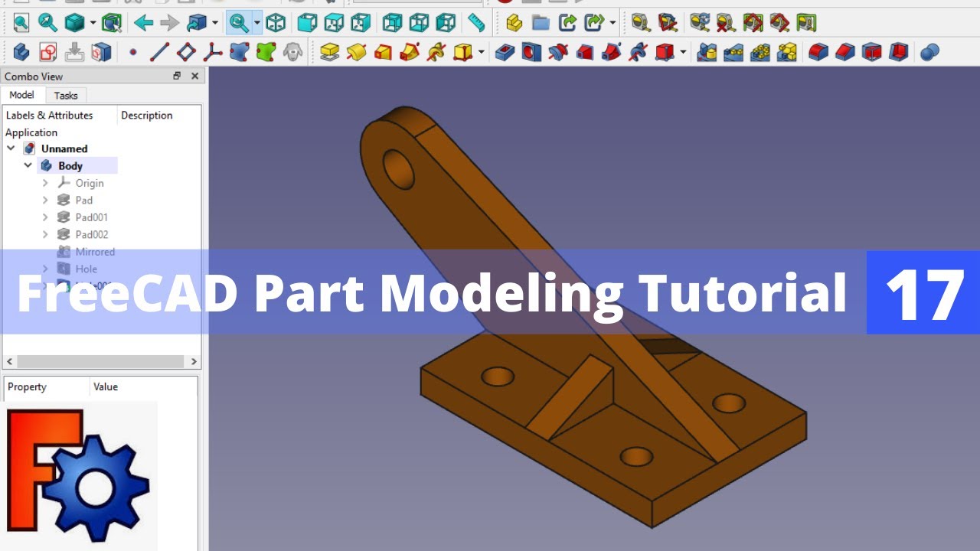The height and width of the screenshot is (551, 980).
Task: Expand the Origin tree node
Action: click(45, 183)
